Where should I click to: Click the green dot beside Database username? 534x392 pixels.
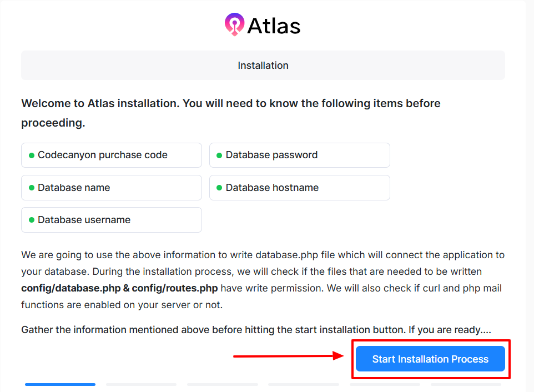point(32,220)
